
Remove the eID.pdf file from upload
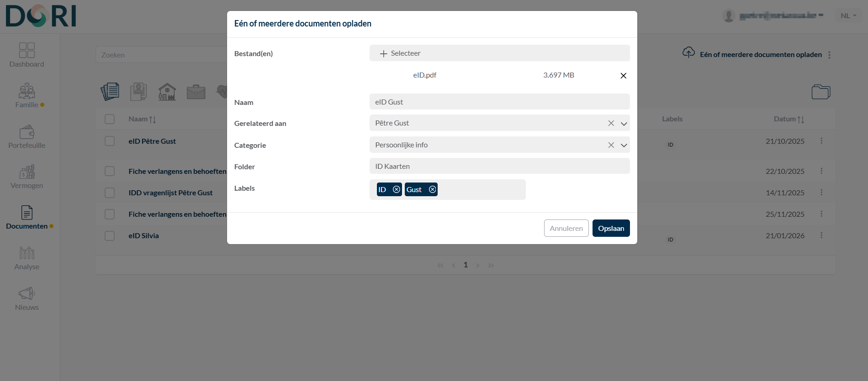point(623,76)
